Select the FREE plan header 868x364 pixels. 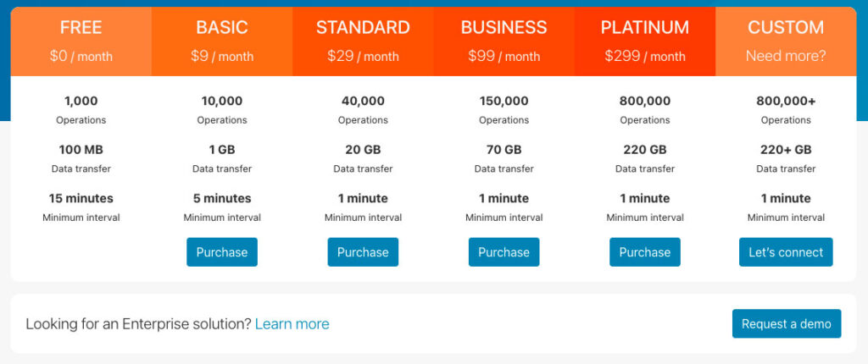81,41
